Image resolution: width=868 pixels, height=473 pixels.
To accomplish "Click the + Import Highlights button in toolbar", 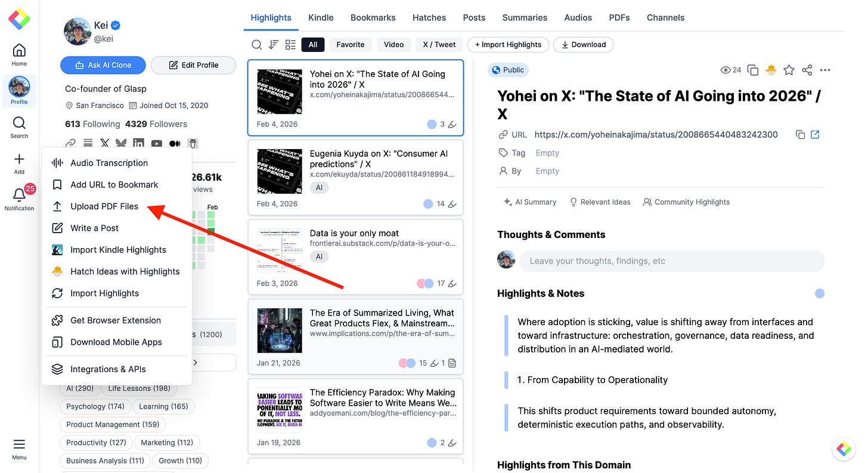I will coord(508,45).
